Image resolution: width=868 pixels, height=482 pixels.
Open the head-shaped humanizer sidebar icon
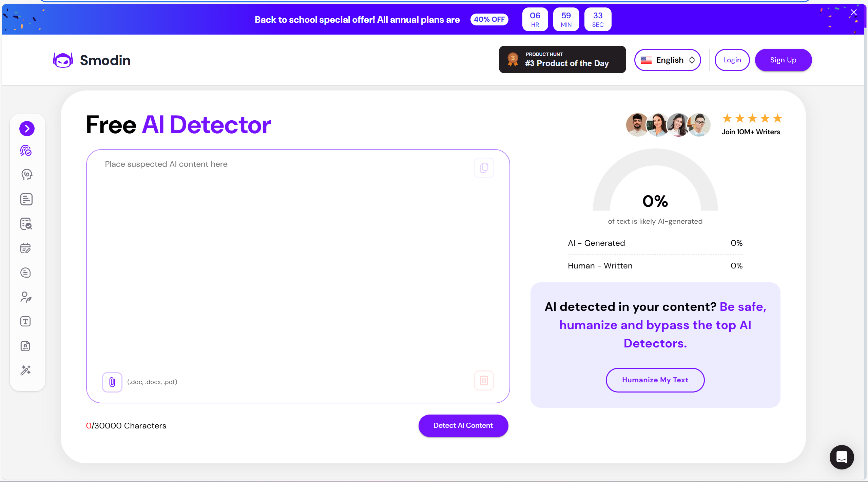click(26, 175)
